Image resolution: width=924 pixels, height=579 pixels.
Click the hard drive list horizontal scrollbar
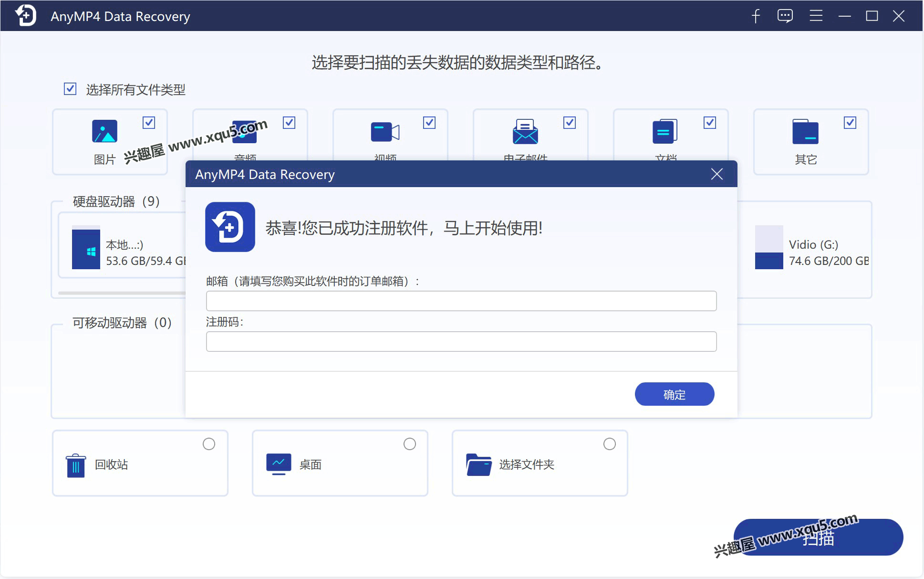pyautogui.click(x=122, y=293)
